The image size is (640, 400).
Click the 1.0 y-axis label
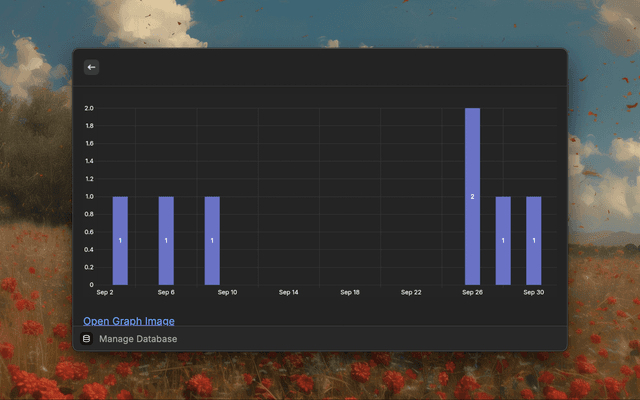88,196
